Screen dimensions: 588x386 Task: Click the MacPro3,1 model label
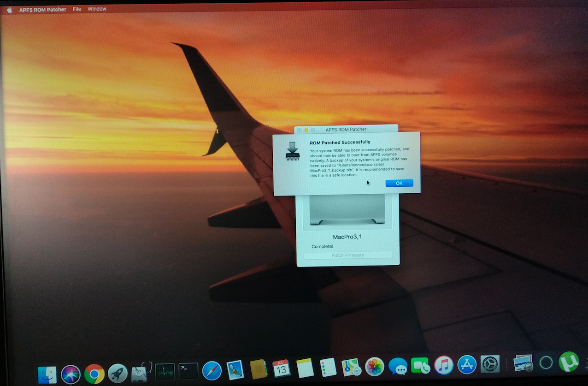(x=347, y=237)
